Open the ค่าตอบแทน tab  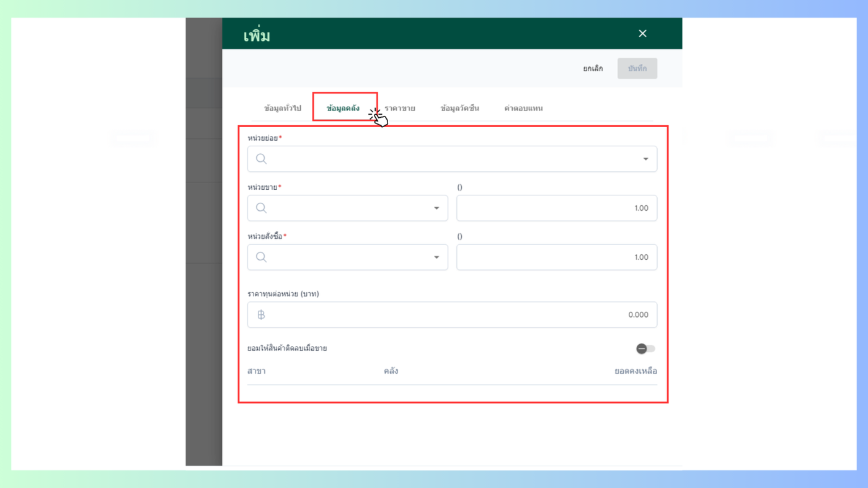click(523, 108)
